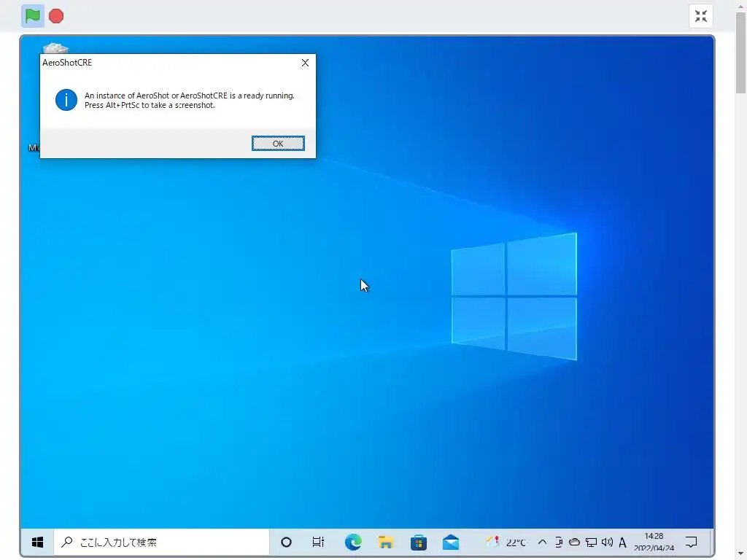
Task: Close the AeroShotCRE dialog with X
Action: click(x=306, y=63)
